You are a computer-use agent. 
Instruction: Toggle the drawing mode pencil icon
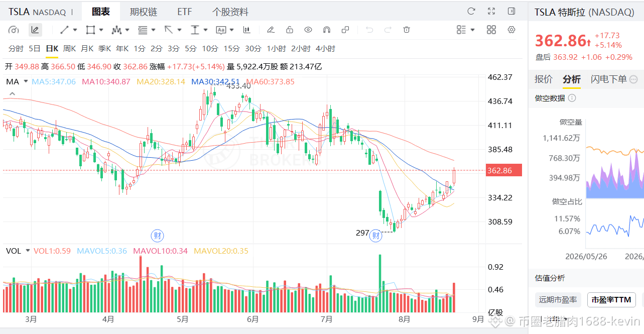point(35,30)
